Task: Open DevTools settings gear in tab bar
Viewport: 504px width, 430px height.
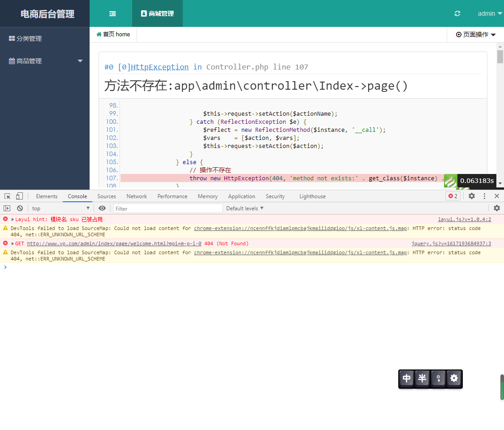Action: pyautogui.click(x=472, y=196)
